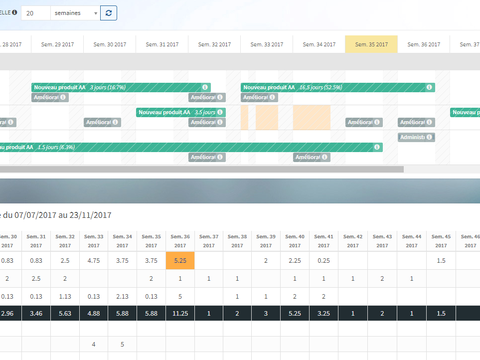Click info icon on the Administr chip
The width and height of the screenshot is (480, 360).
pos(429,137)
